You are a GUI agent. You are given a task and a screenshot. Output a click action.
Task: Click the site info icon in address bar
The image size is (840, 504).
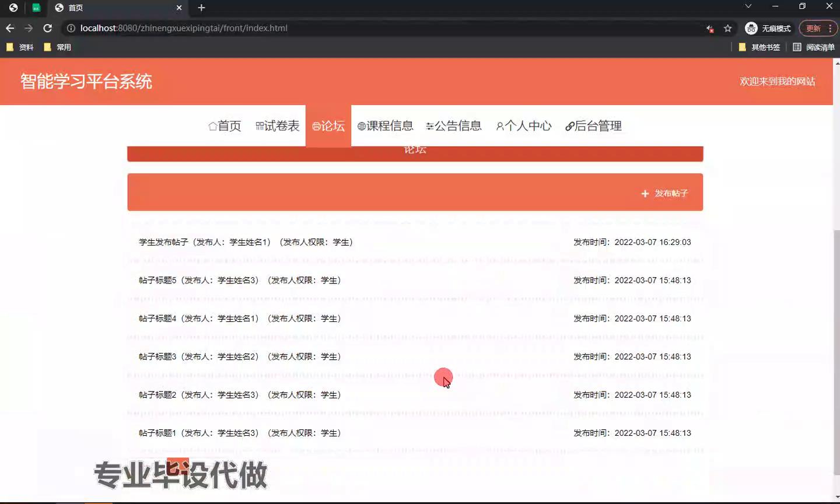click(x=71, y=28)
